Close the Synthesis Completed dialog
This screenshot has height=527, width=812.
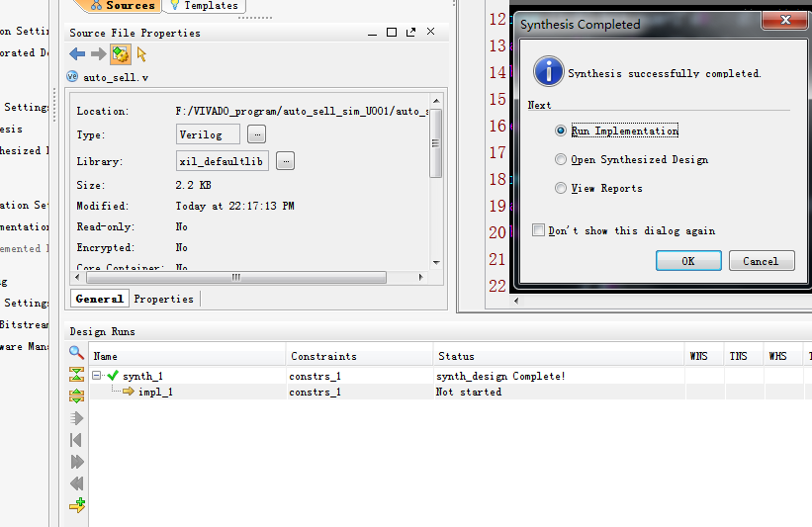(x=785, y=20)
